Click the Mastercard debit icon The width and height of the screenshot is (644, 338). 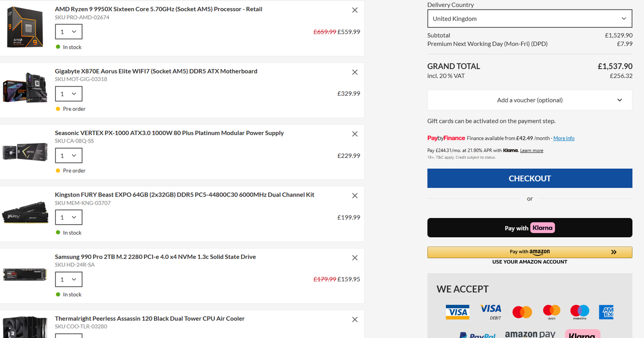[x=551, y=312]
